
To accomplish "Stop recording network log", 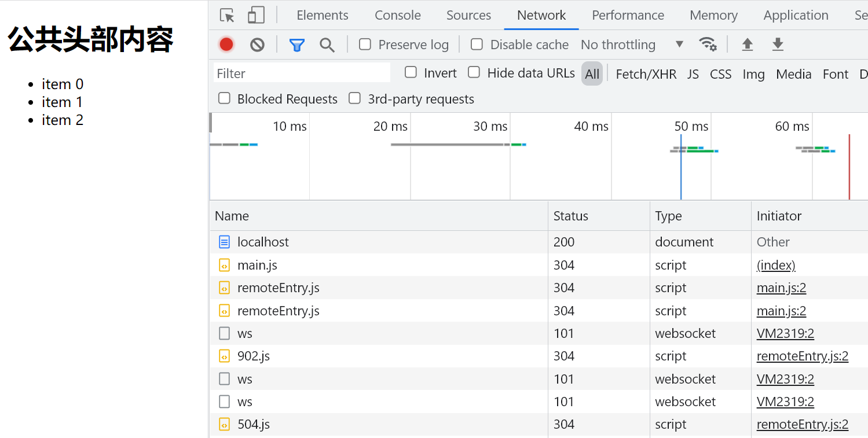I will point(226,45).
